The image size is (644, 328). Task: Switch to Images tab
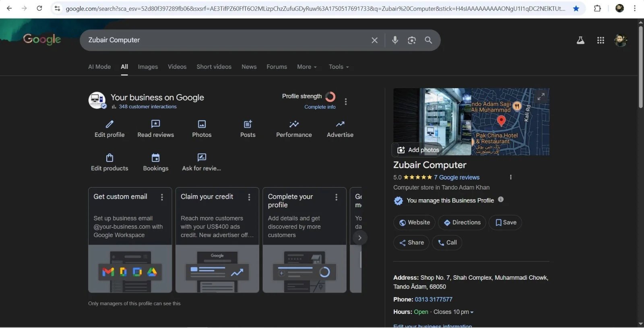coord(148,67)
